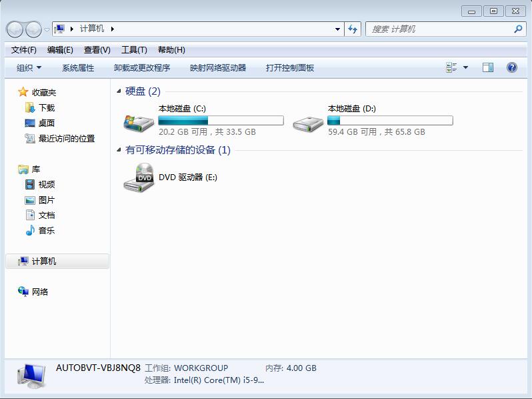This screenshot has height=399, width=532.
Task: Select 下载 in the favorites sidebar
Action: [x=47, y=107]
